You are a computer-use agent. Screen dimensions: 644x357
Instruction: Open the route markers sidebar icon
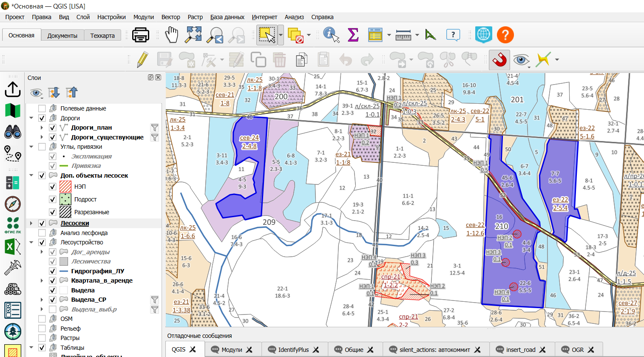[x=13, y=153]
